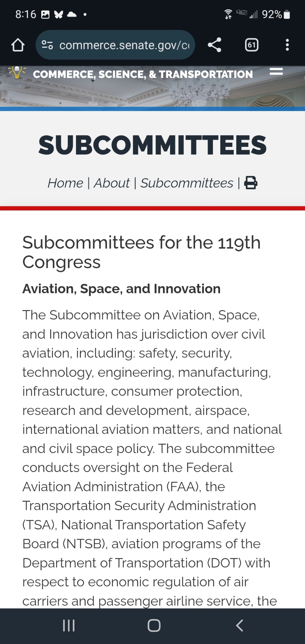This screenshot has height=644, width=305.
Task: Select the Subcommittees breadcrumb link
Action: tap(187, 183)
